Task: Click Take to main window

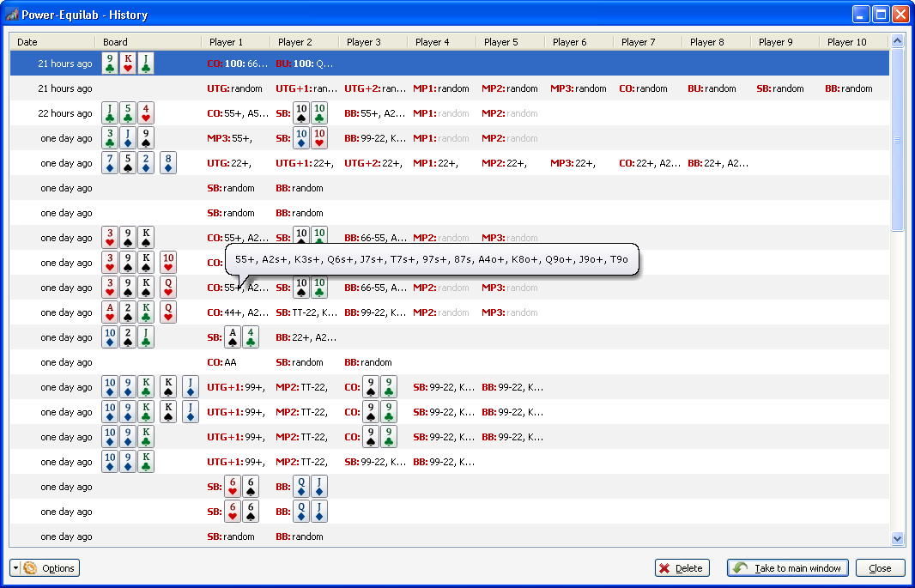Action: point(787,567)
